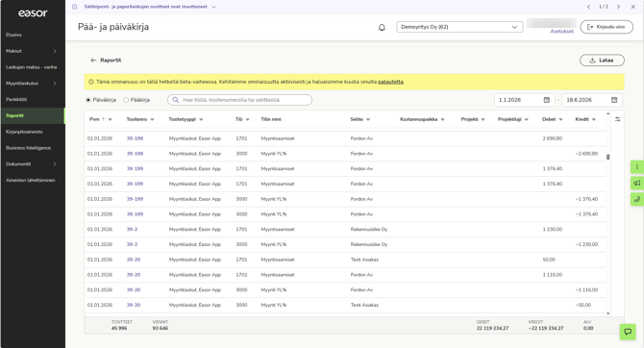Open the column settings sliders icon
644x348 pixels.
tap(617, 119)
